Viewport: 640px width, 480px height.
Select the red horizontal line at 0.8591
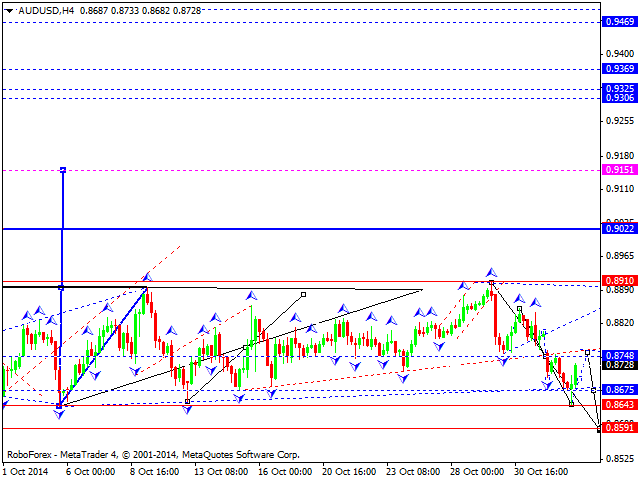click(x=300, y=428)
